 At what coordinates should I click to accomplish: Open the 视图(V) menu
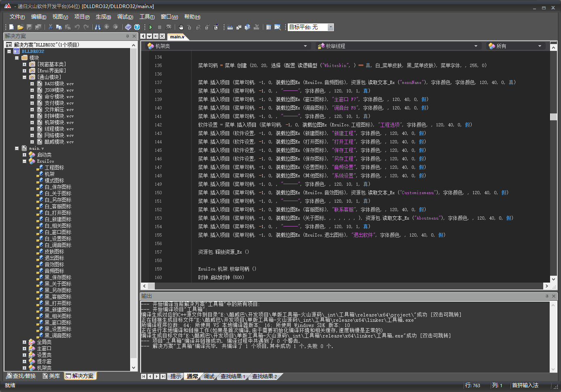click(x=60, y=17)
